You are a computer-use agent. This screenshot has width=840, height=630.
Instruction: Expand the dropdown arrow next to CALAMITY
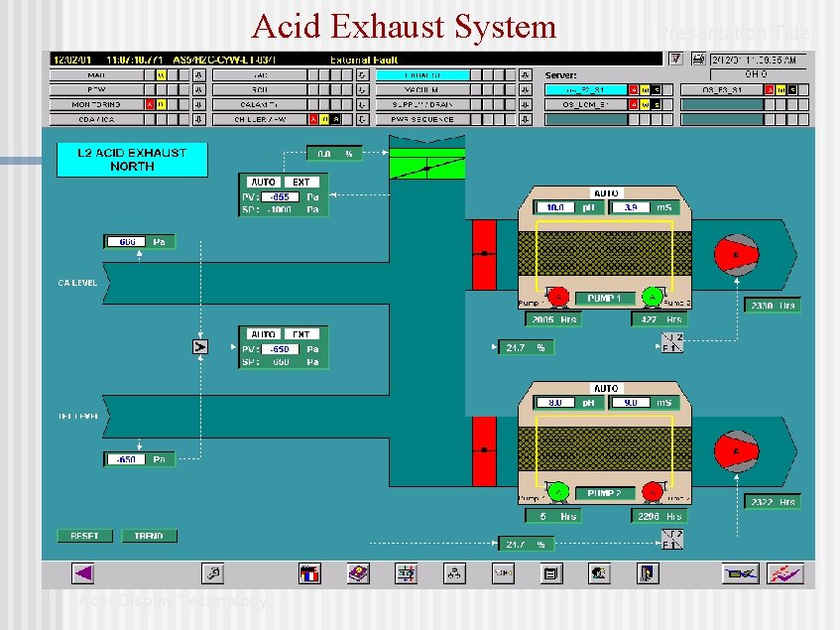click(x=362, y=104)
